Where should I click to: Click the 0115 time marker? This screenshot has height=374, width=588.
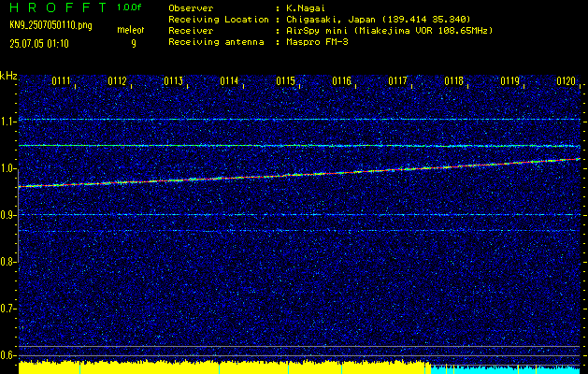pyautogui.click(x=285, y=81)
